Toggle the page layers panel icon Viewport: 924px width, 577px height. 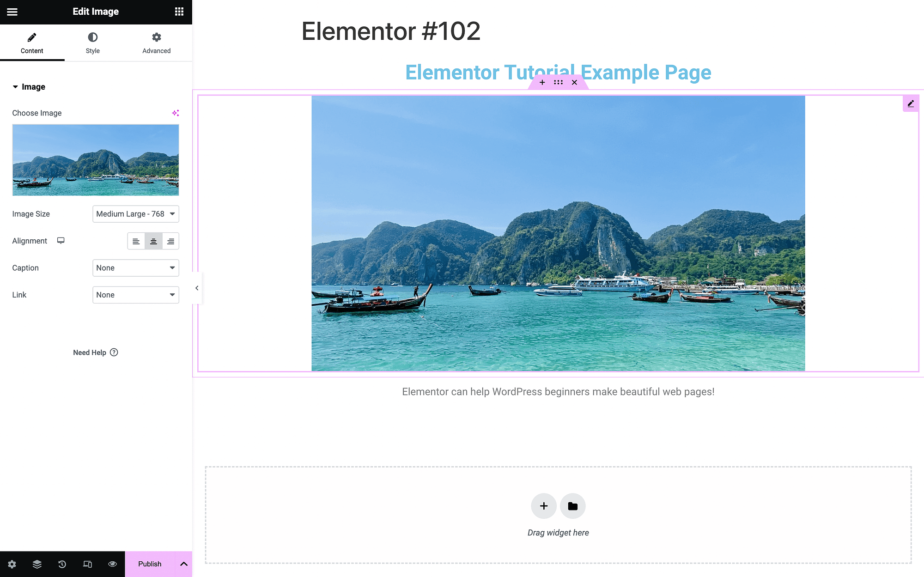[36, 564]
